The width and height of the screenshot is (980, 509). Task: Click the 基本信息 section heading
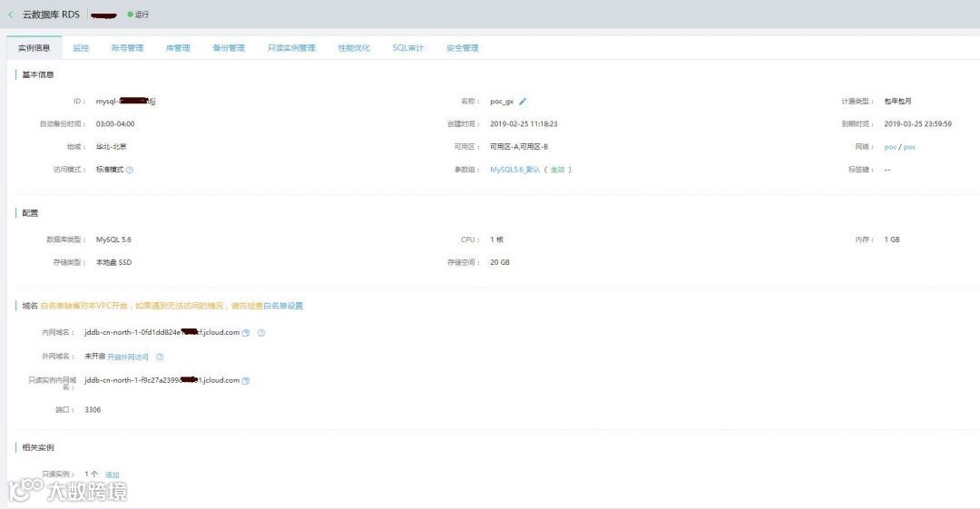point(38,74)
